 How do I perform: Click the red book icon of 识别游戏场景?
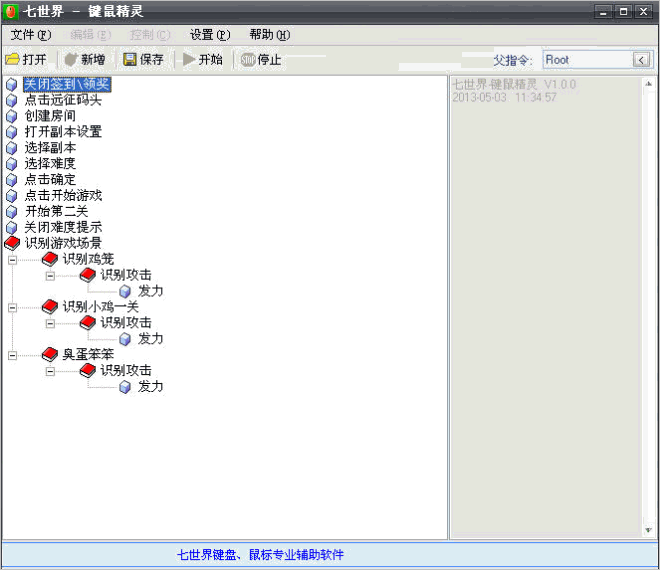[x=12, y=243]
